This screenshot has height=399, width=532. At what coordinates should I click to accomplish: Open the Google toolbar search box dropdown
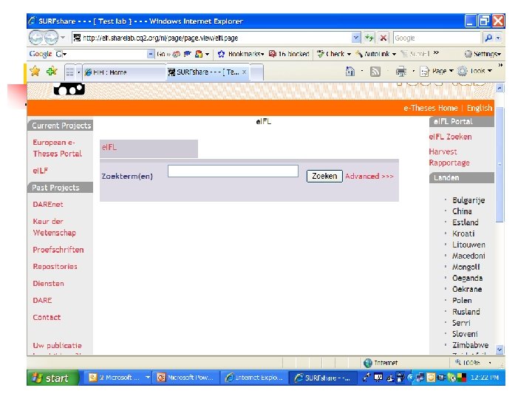(x=150, y=54)
